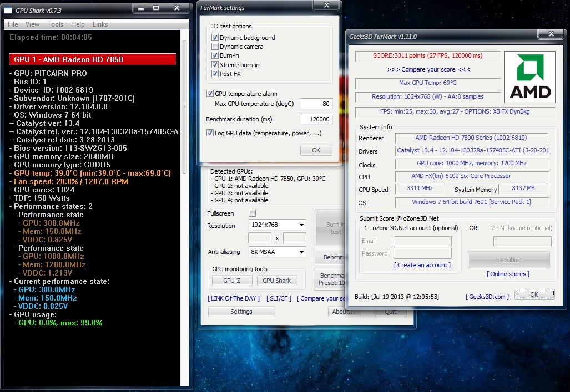Open the Create an account link
Screen dimensions: 570x392
(422, 265)
